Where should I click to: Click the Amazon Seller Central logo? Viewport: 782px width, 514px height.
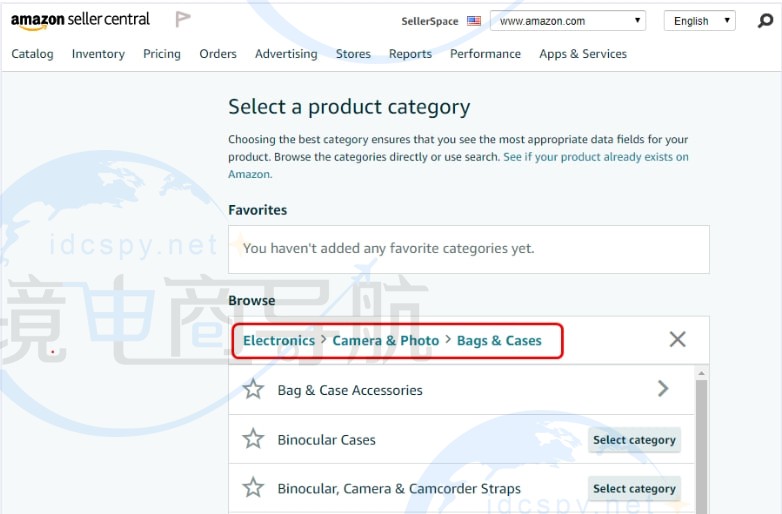point(80,20)
